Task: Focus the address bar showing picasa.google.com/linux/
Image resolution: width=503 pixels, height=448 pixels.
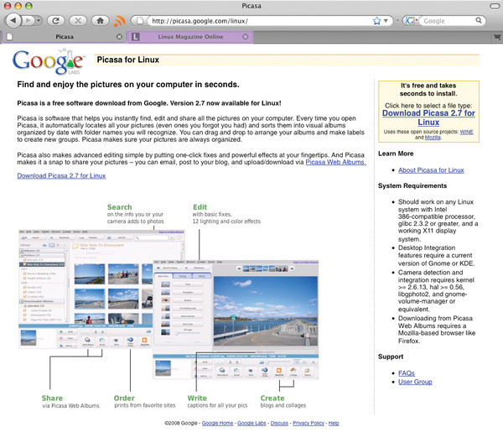Action: coord(258,21)
